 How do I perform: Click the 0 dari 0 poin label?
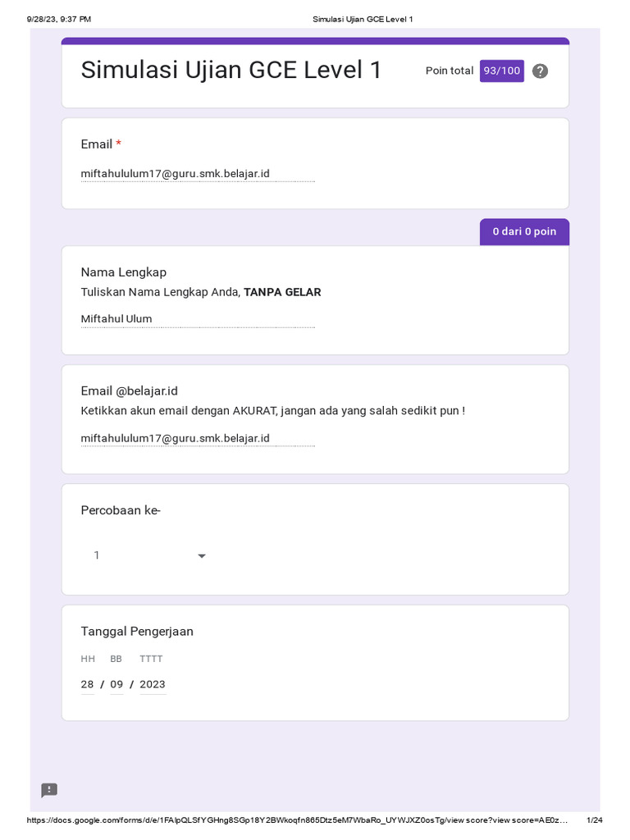pos(524,232)
